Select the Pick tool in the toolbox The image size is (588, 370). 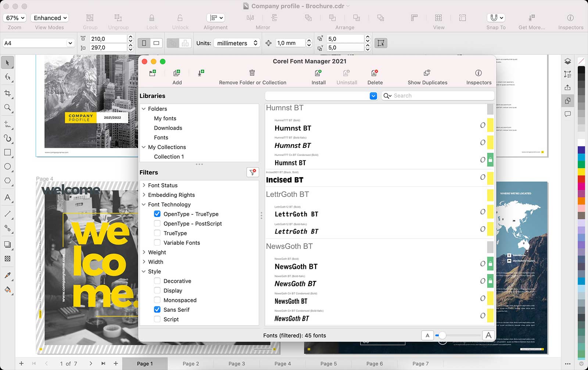click(x=7, y=63)
